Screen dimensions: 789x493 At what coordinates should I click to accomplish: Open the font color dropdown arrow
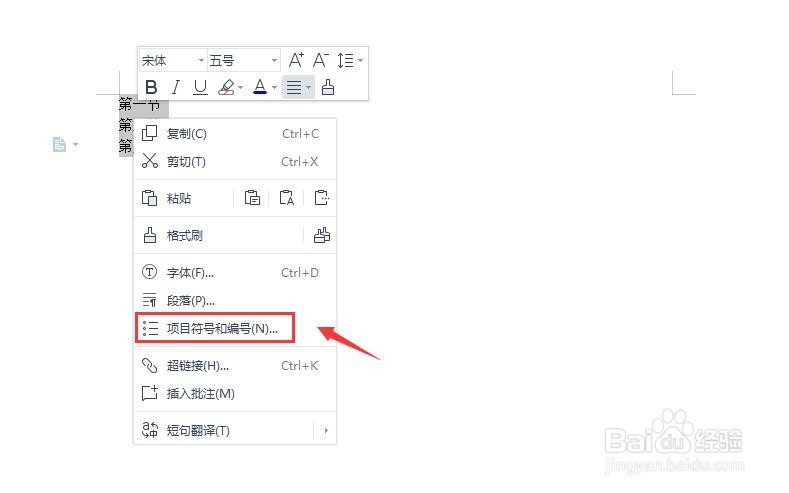[274, 88]
